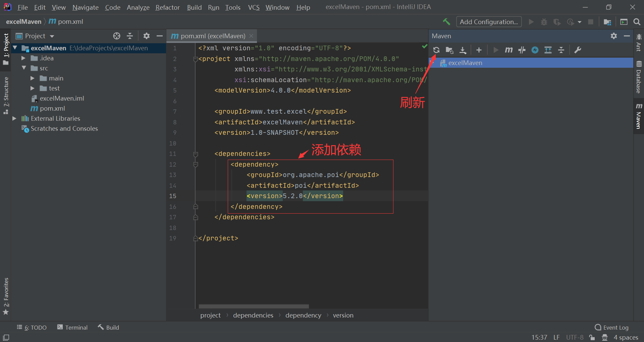This screenshot has height=342, width=644.
Task: Reload all Maven projects
Action: [x=436, y=50]
